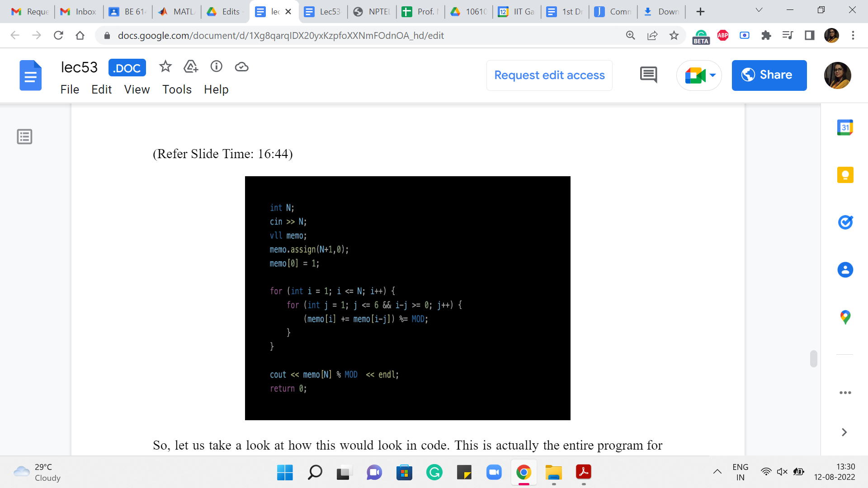Click the side panel three-dots icon
This screenshot has width=868, height=488.
(845, 393)
